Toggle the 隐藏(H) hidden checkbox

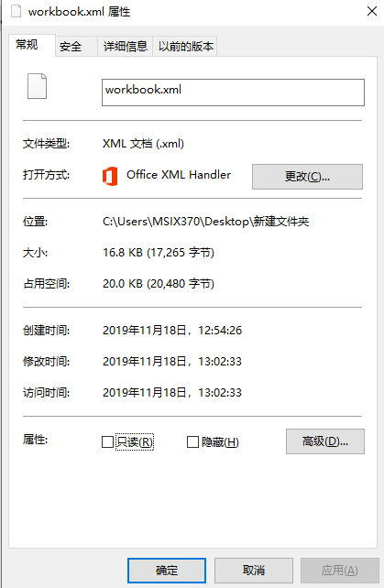click(x=192, y=441)
